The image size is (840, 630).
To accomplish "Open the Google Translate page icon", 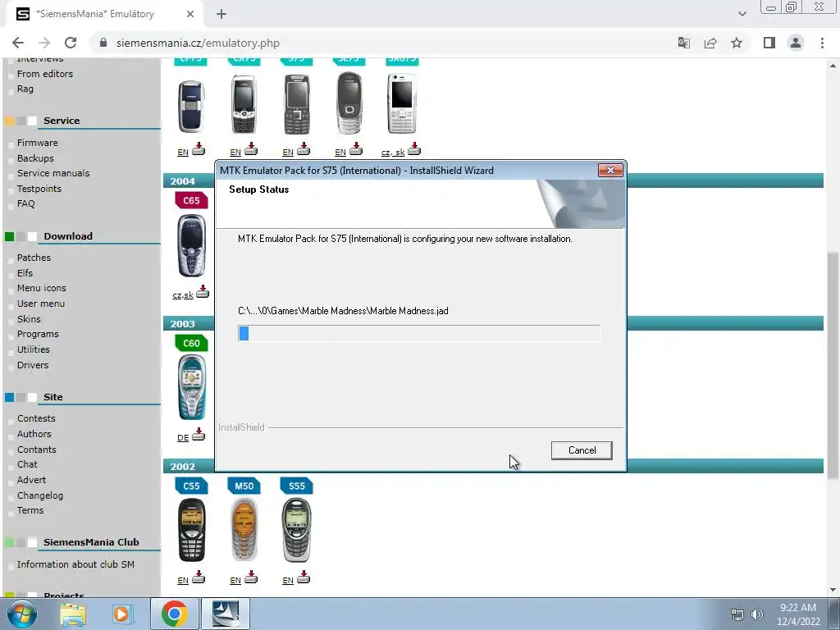I will (683, 43).
